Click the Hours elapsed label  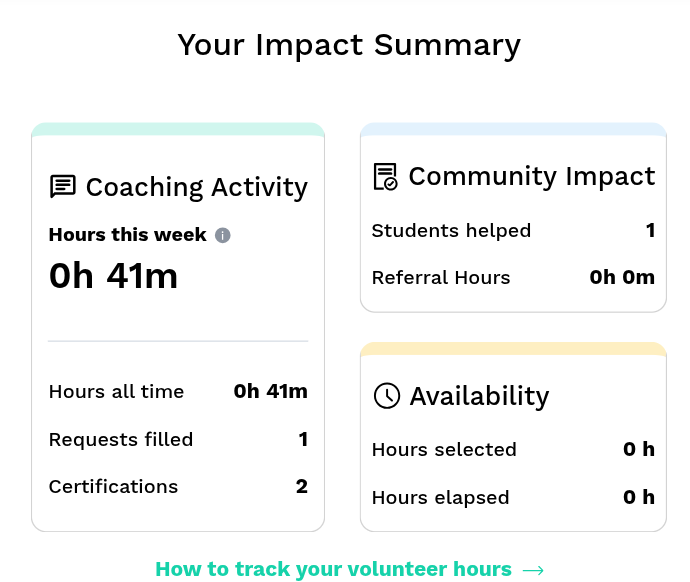coord(440,497)
